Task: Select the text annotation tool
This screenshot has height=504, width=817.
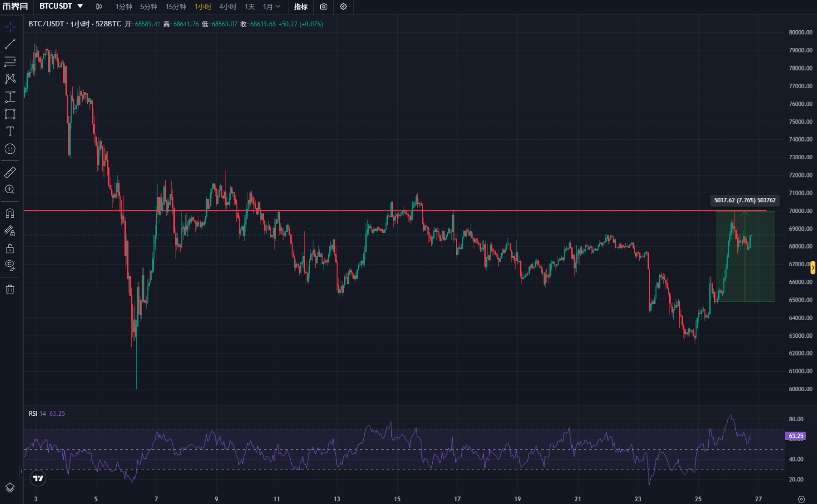Action: [10, 131]
